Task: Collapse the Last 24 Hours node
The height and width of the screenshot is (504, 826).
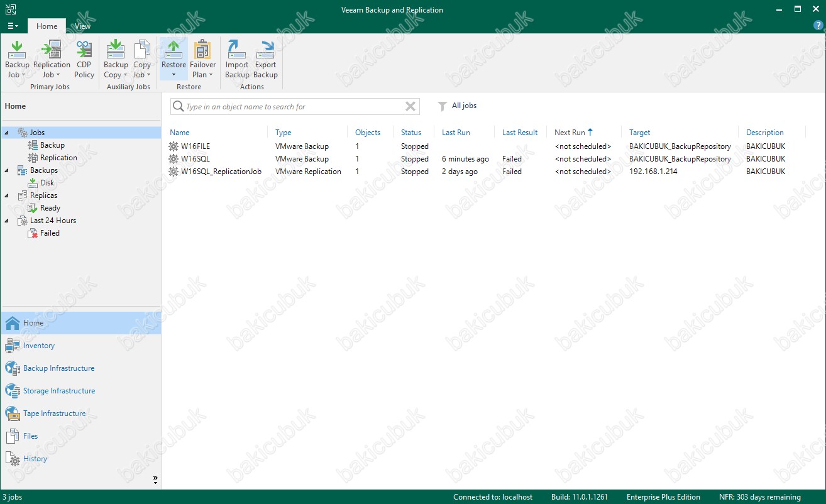Action: [x=6, y=221]
